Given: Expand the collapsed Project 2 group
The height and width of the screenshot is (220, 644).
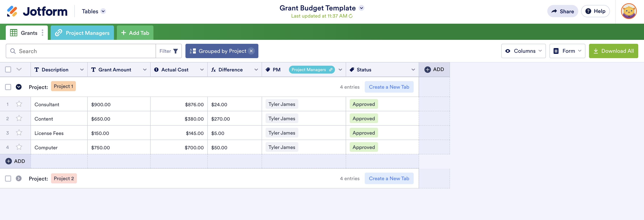Looking at the screenshot, I should tap(19, 179).
